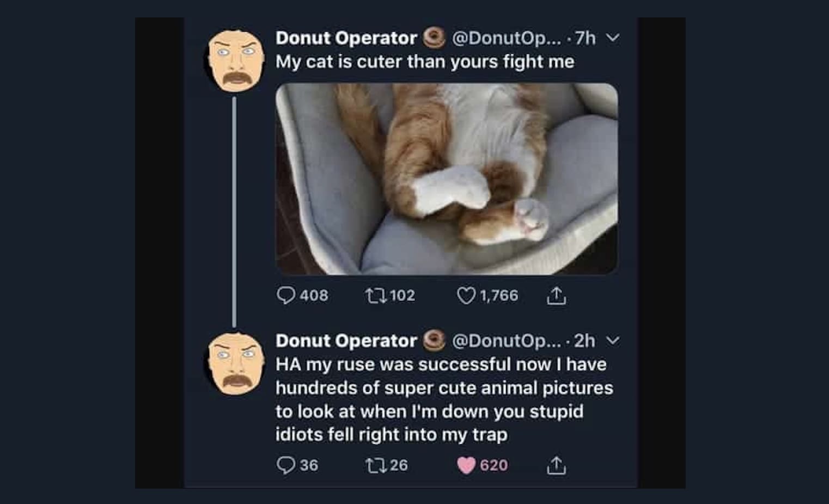Open the @DonutOp handle on the second tweet

(x=506, y=341)
